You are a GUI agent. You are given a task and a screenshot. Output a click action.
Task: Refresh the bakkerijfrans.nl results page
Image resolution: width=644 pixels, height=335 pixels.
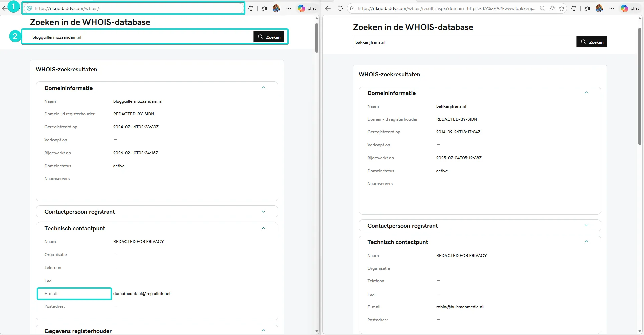(340, 8)
